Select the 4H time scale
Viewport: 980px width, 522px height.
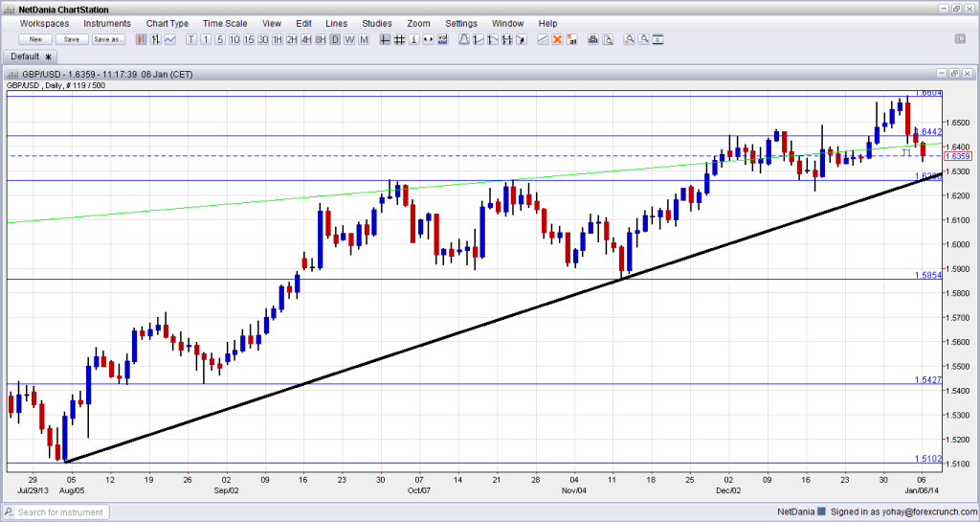tap(306, 39)
